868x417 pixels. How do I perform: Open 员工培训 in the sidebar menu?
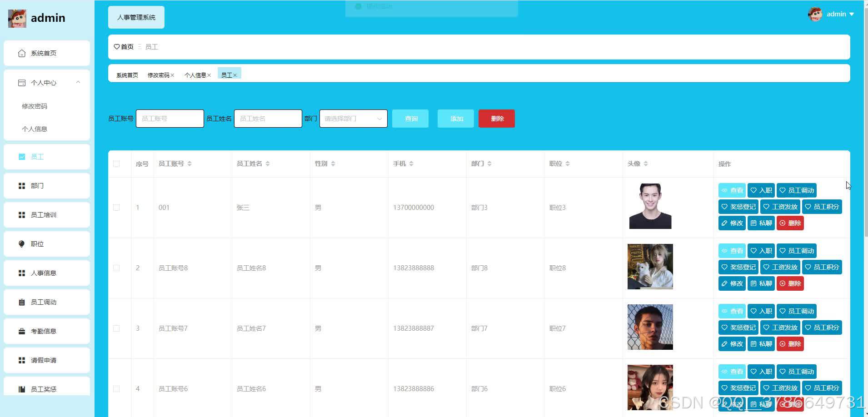pyautogui.click(x=47, y=215)
